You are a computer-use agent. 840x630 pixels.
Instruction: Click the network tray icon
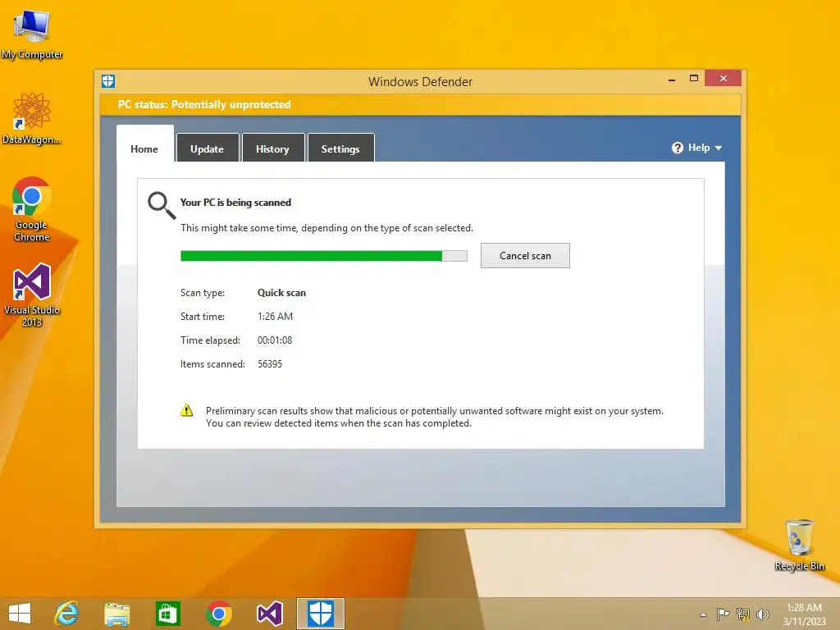coord(743,614)
